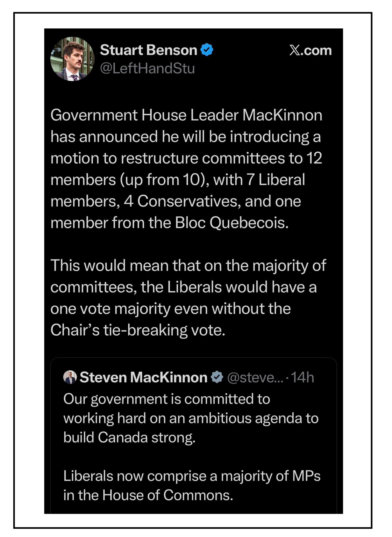Open the 14h timestamp of quoted post

pyautogui.click(x=302, y=378)
